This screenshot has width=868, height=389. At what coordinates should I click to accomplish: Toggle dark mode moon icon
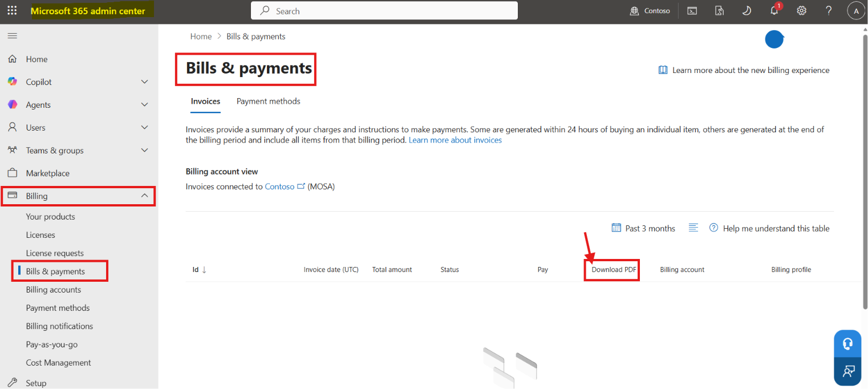point(747,11)
